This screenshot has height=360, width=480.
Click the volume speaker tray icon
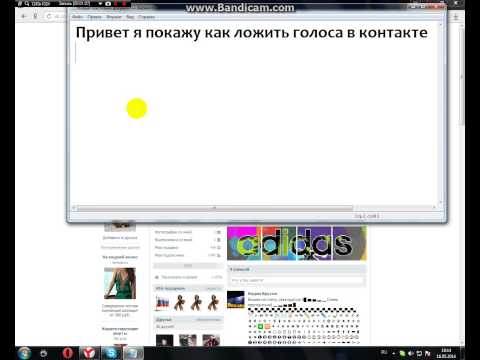[411, 353]
